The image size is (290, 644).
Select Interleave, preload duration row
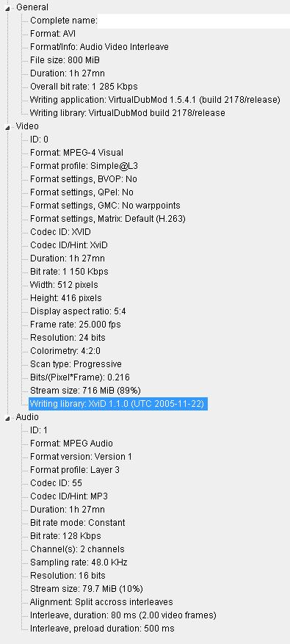102,628
